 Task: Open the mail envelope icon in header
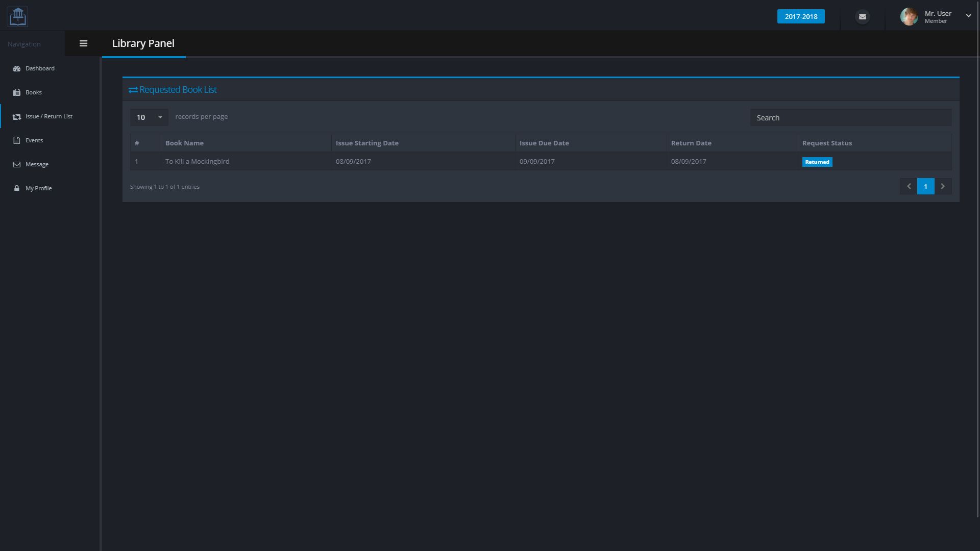pyautogui.click(x=862, y=16)
